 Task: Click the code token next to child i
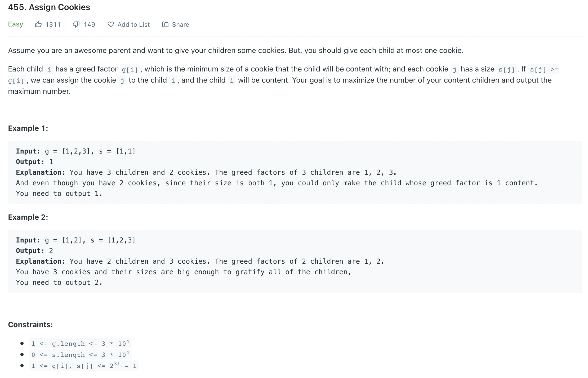pyautogui.click(x=172, y=80)
